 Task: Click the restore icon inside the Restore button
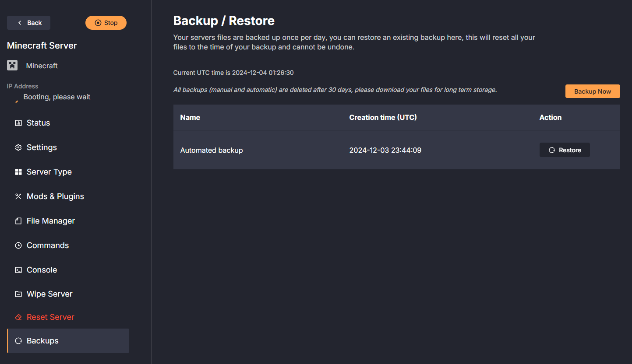coord(552,150)
